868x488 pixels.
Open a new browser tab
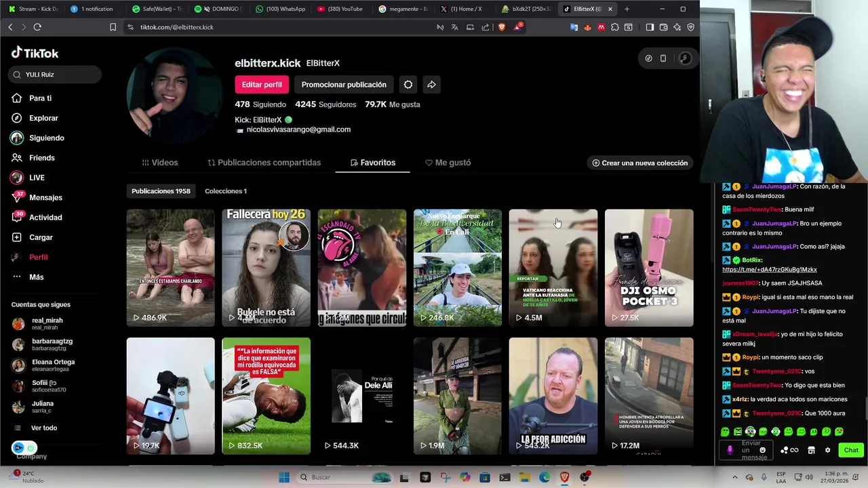pyautogui.click(x=627, y=9)
